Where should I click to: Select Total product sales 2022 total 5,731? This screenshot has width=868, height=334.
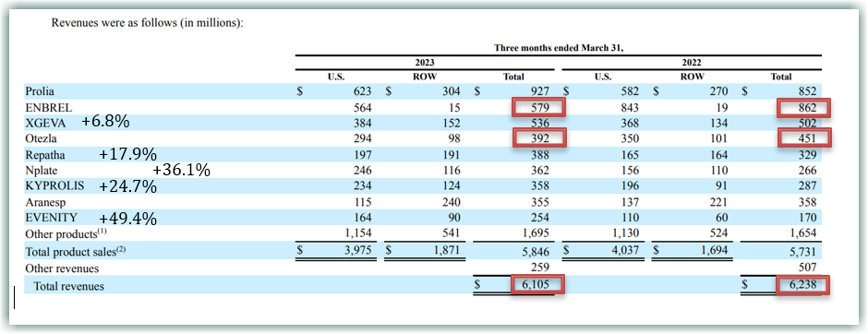coord(802,252)
